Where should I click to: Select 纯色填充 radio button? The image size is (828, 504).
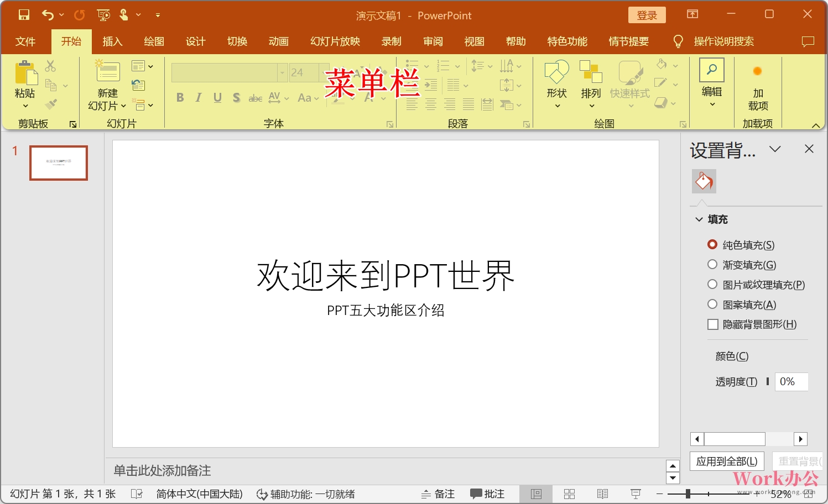tap(712, 244)
